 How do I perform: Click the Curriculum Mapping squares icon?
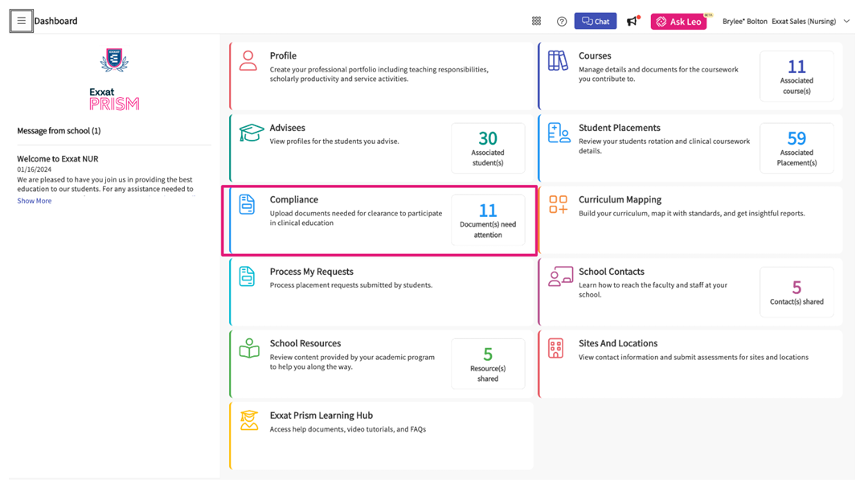[558, 204]
